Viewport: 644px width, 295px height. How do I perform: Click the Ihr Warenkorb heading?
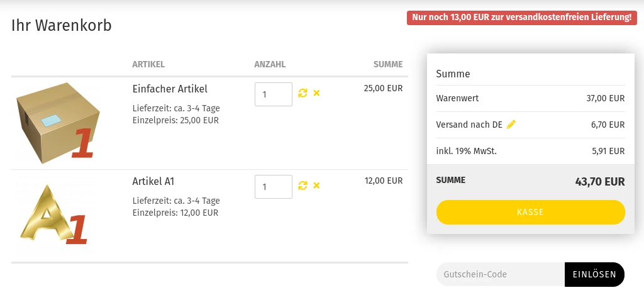(62, 25)
